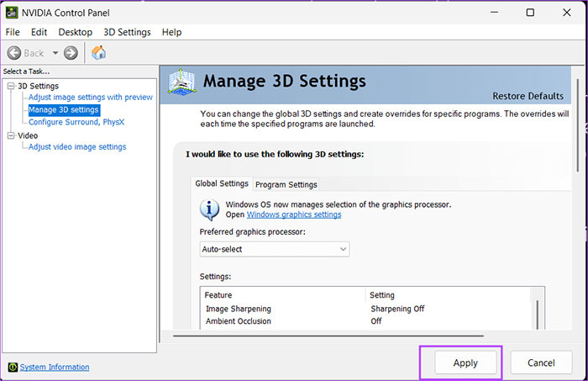Click Restore Defaults
Viewport: 588px width, 381px height.
click(x=528, y=96)
